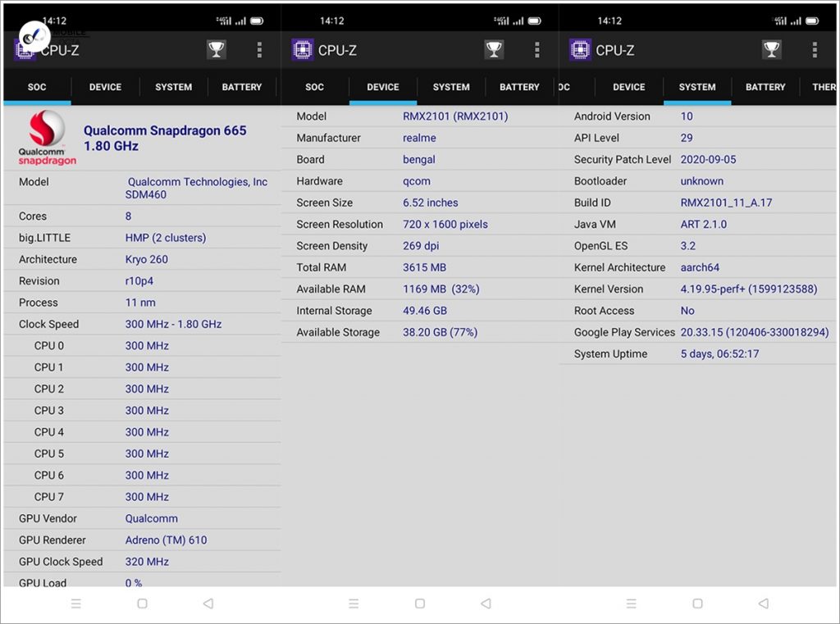
Task: Click the "269 dpi" screen density value
Action: pos(421,246)
